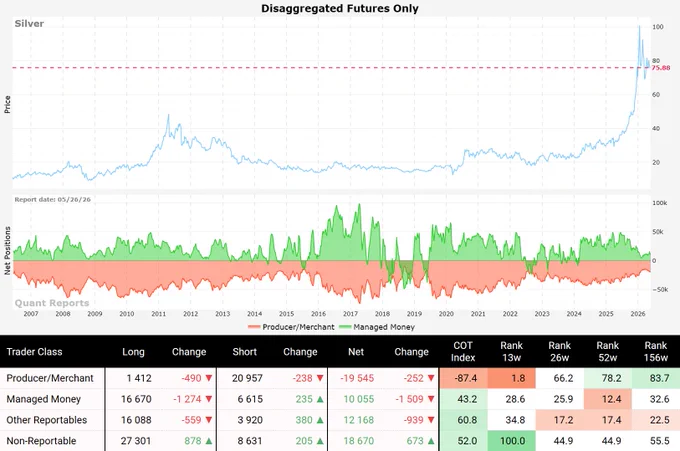Click the red down arrow beside -238
Image resolution: width=680 pixels, height=451 pixels.
[320, 378]
